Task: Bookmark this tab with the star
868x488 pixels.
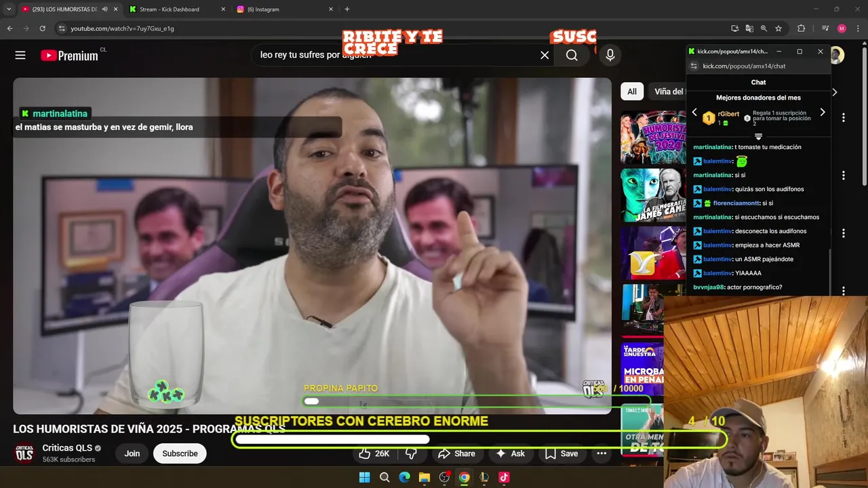Action: [778, 28]
